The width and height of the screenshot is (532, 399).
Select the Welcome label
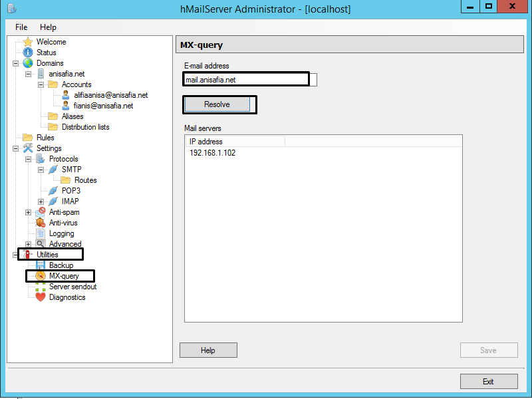(x=51, y=42)
